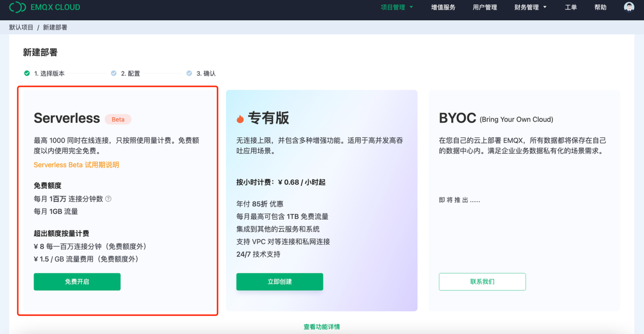Go back to 默认项目 in the breadcrumb
This screenshot has width=644, height=334.
click(x=21, y=27)
